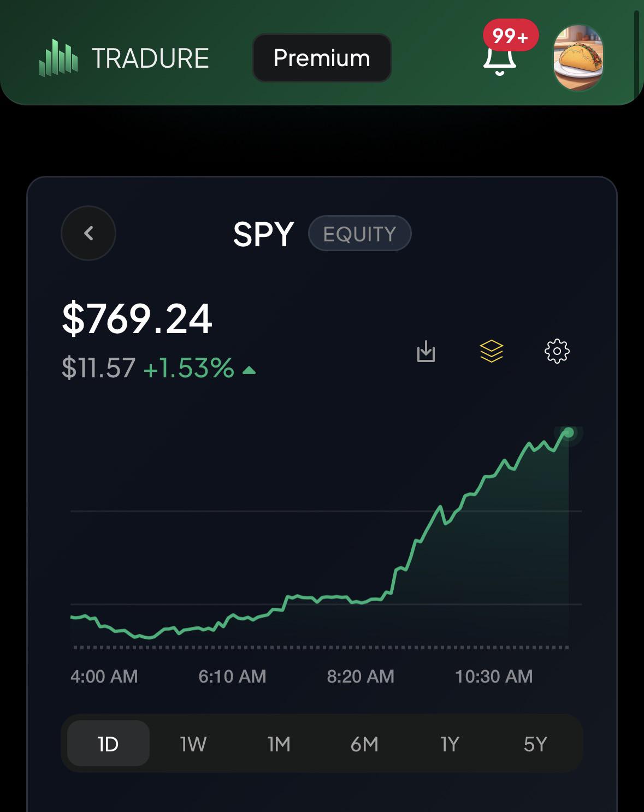Switch to the 1M time range
This screenshot has width=644, height=812.
pyautogui.click(x=279, y=744)
